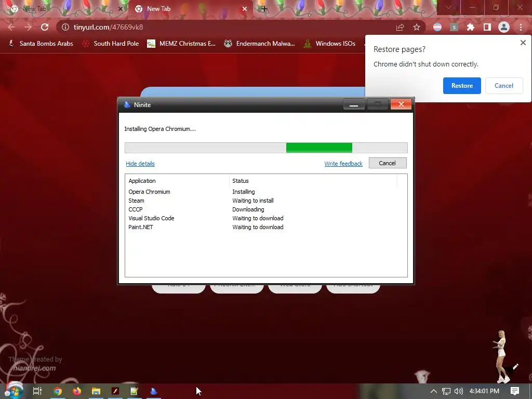
Task: Open the tab search dropdown chevron
Action: pos(448,7)
